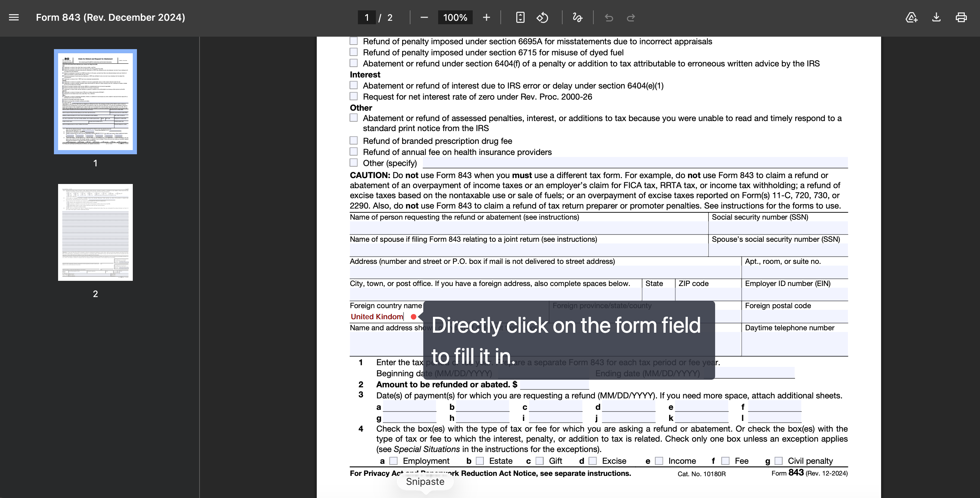Click the zoom out minus button

424,18
